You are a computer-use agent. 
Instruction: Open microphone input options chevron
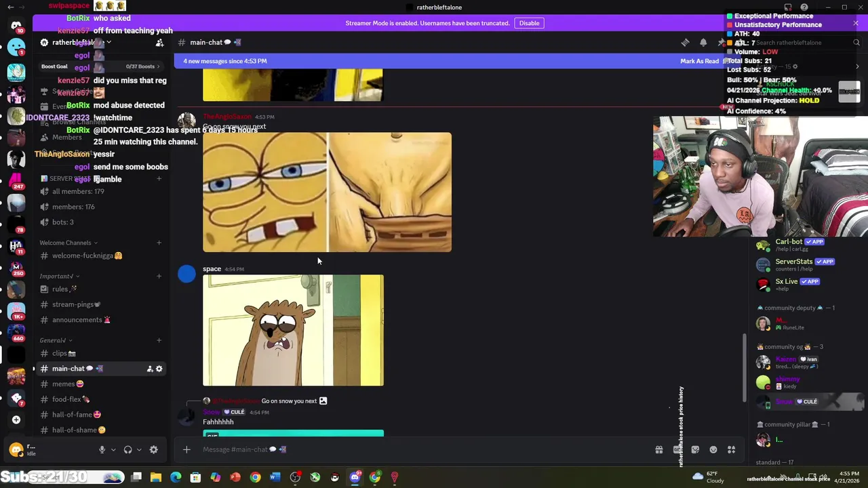pyautogui.click(x=113, y=449)
